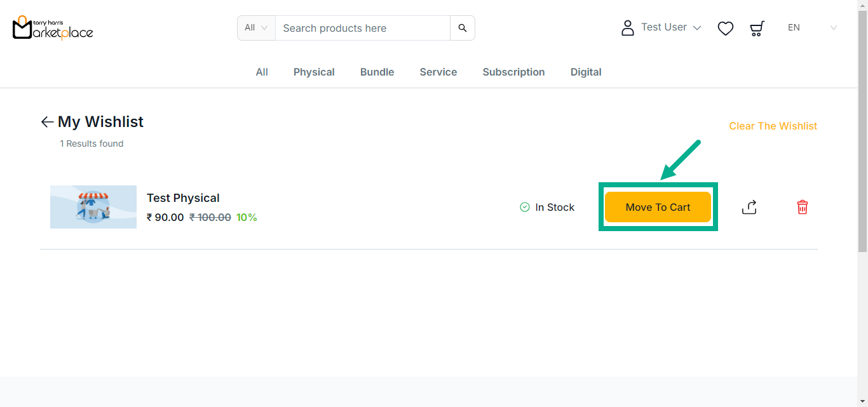Open the wishlist heart icon
868x407 pixels.
[725, 28]
